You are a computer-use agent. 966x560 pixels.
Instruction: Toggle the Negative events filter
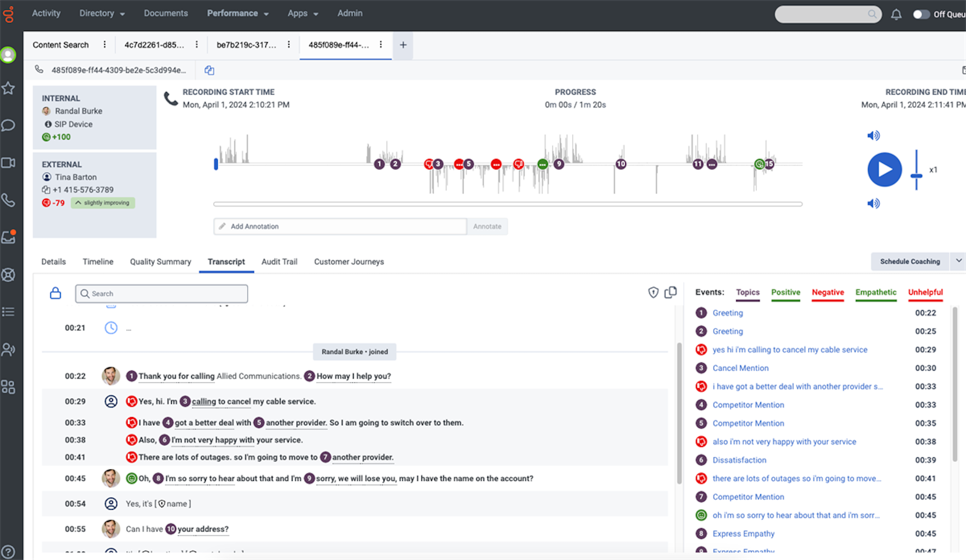pyautogui.click(x=827, y=293)
